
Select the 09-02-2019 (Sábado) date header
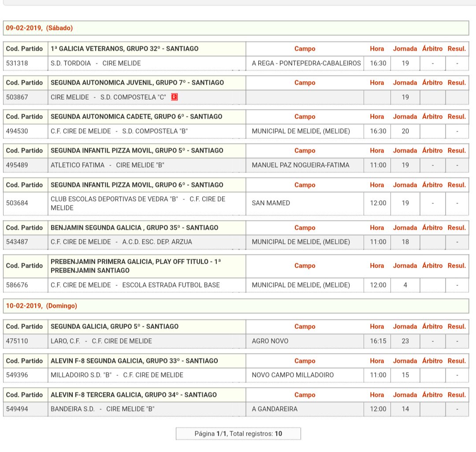coord(236,28)
